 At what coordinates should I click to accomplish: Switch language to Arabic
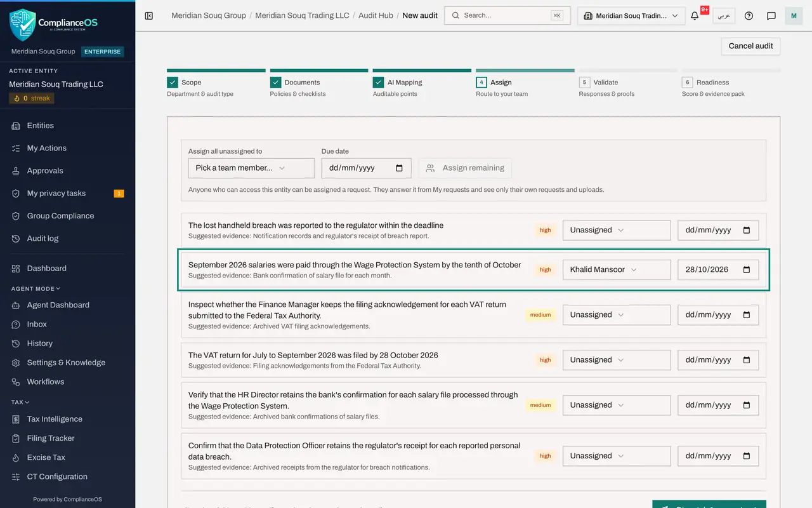724,16
